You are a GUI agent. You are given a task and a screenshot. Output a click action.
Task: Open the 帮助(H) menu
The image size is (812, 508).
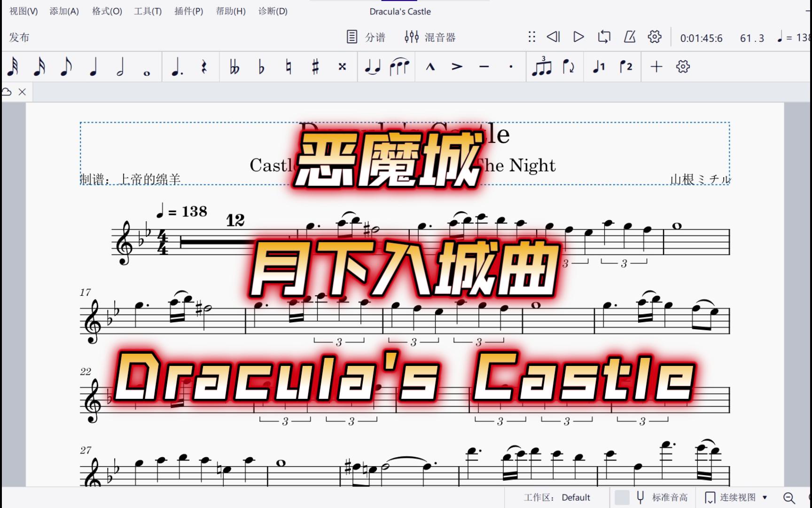[231, 11]
